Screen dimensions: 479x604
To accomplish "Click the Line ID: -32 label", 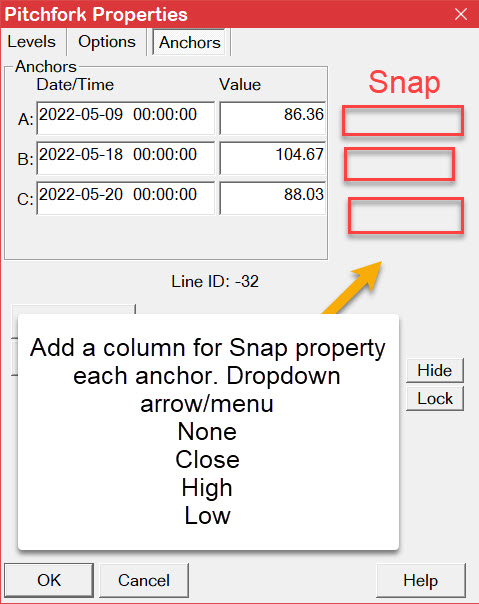I will (x=215, y=282).
